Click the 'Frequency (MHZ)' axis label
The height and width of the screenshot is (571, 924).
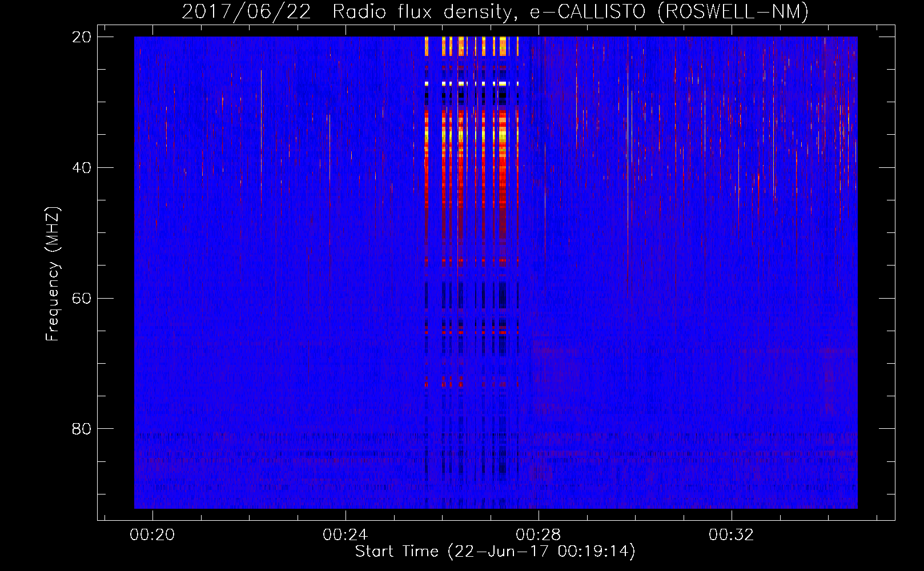(x=53, y=274)
